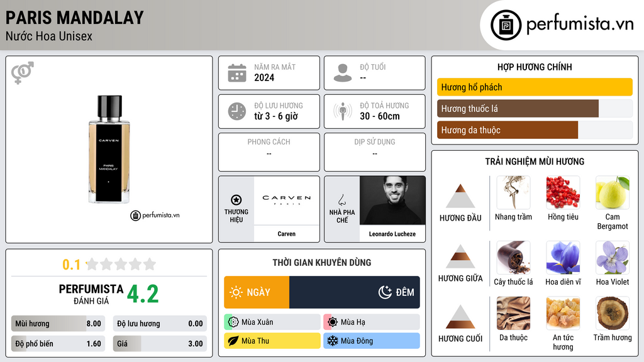Click the star badge Thương hiệu icon
644x362 pixels.
(236, 200)
